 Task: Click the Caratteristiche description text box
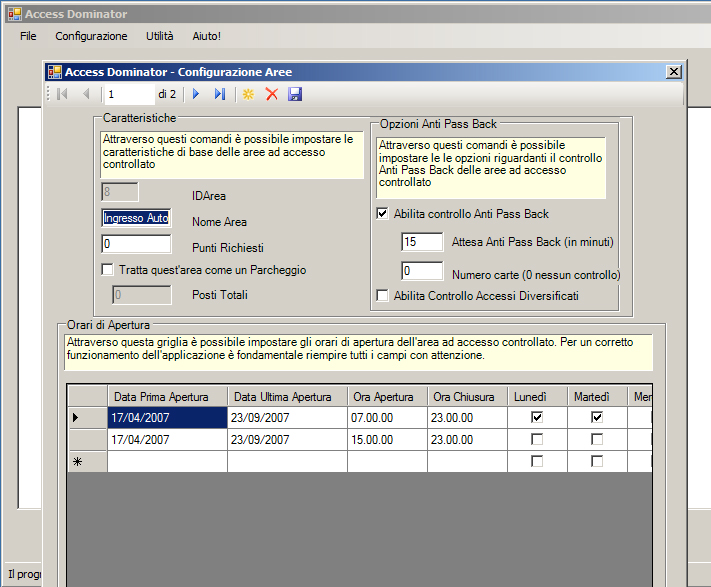(232, 155)
